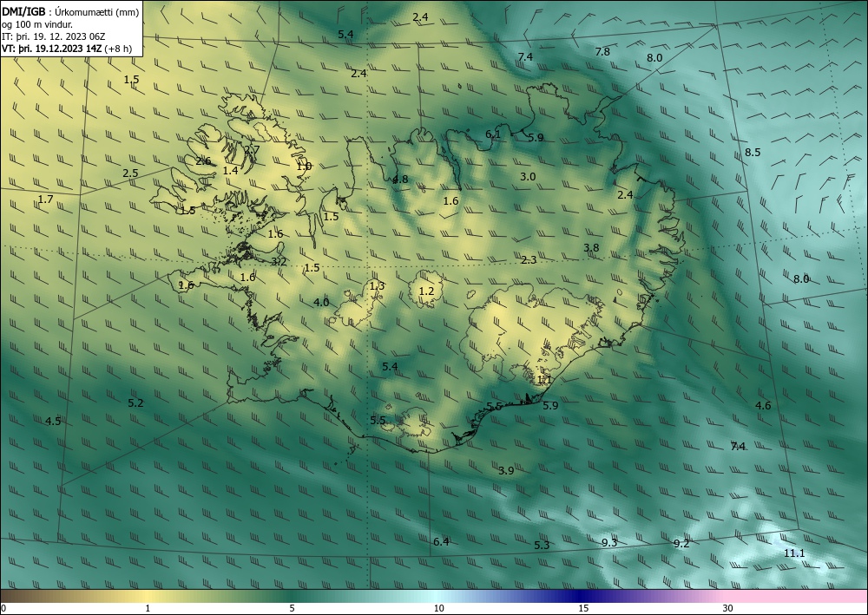The width and height of the screenshot is (868, 615).
Task: Click the 3.8 value label
Action: point(591,247)
